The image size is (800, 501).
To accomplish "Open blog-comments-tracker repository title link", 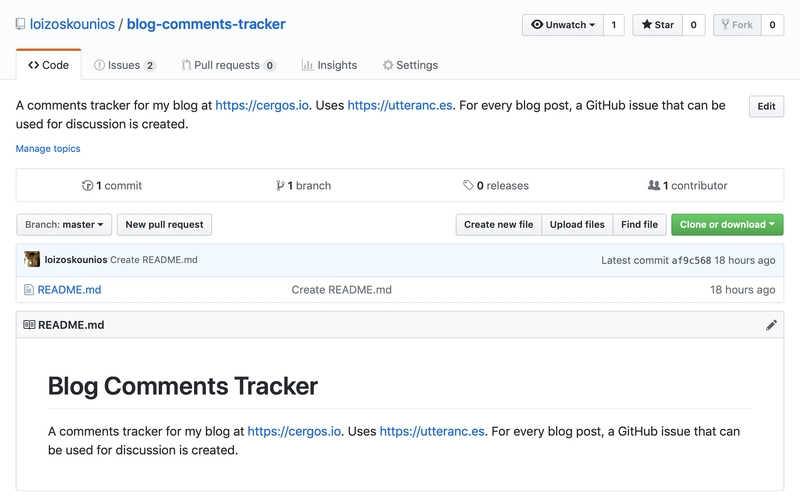I will [x=206, y=24].
